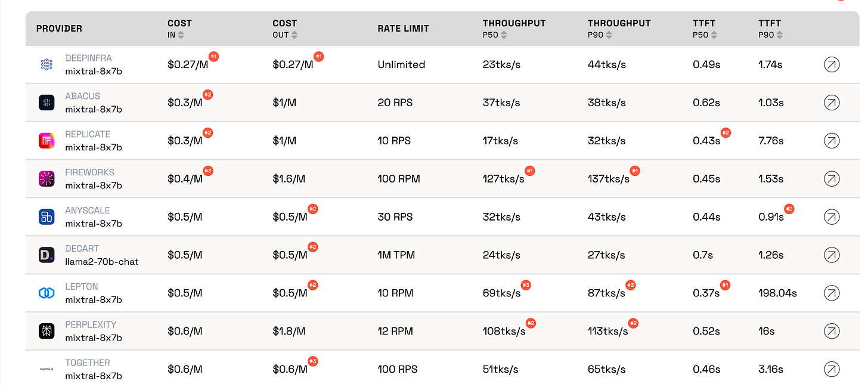This screenshot has height=387, width=868.
Task: Sort by Throughput P90 column
Action: 609,35
